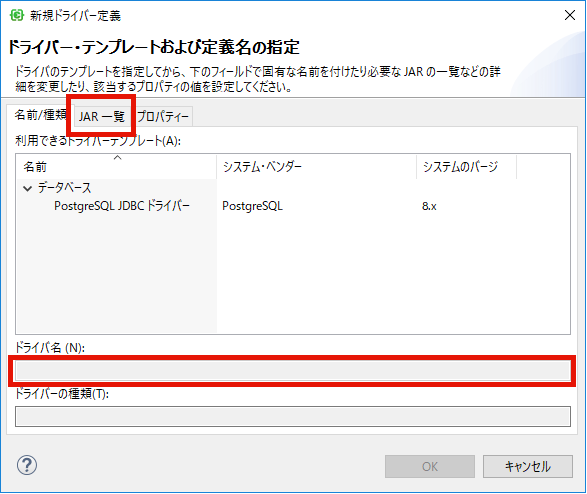Close the 新規ドライバー定義 dialog

(x=570, y=15)
